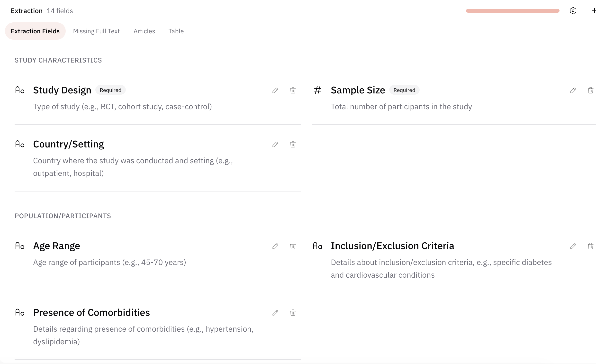The height and width of the screenshot is (364, 596).
Task: Delete the Presence of Comorbidities field
Action: point(293,313)
